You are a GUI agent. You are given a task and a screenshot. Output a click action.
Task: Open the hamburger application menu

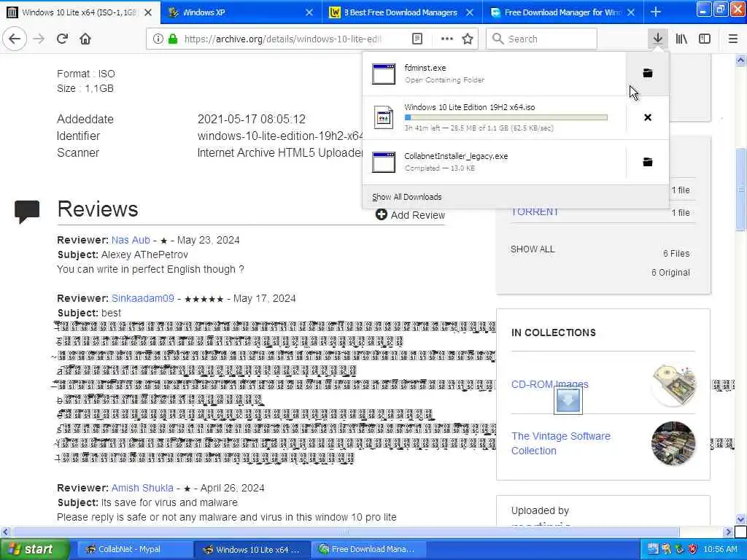coord(732,39)
